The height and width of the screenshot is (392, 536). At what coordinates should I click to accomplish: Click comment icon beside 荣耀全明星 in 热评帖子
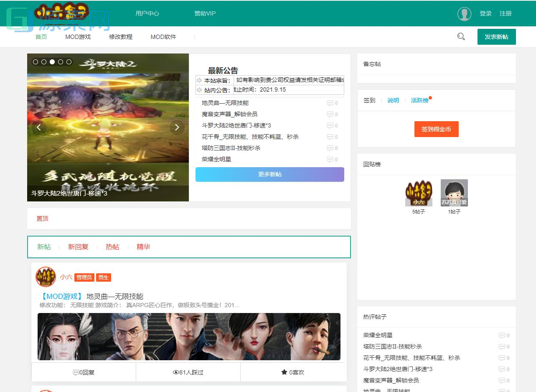[503, 335]
